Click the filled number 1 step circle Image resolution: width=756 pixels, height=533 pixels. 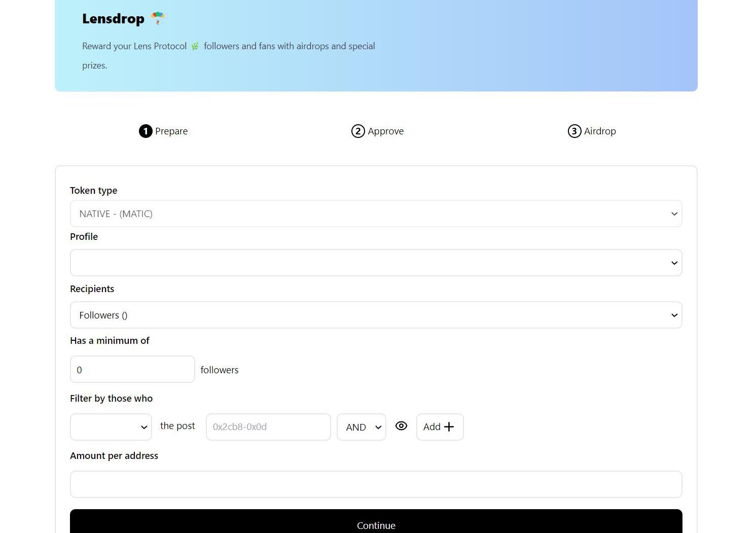146,131
